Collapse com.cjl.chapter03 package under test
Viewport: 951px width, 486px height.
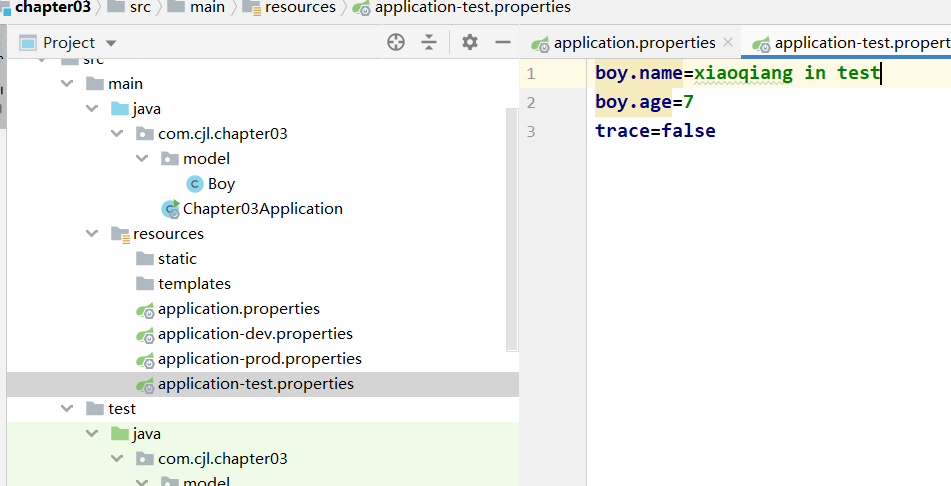[x=117, y=459]
